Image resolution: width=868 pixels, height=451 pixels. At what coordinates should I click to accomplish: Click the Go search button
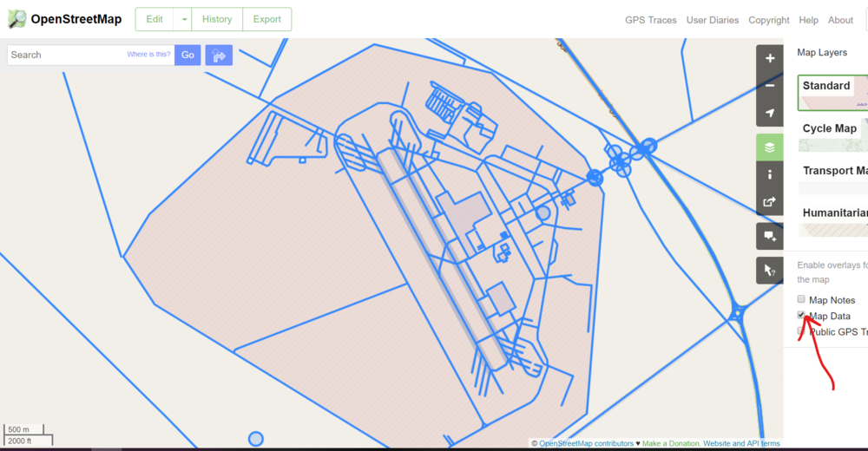coord(187,55)
